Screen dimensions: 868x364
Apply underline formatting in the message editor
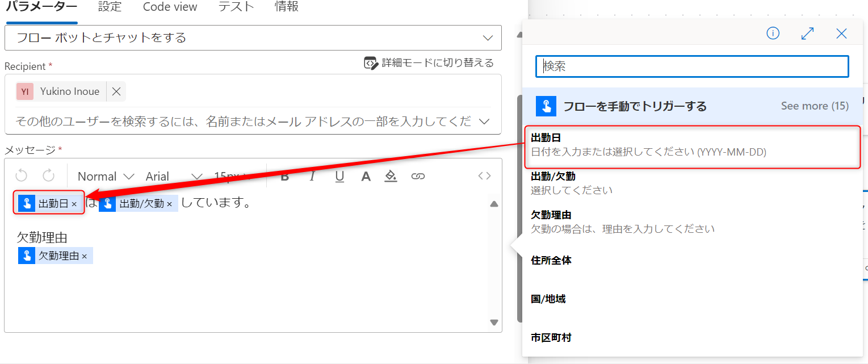coord(339,176)
